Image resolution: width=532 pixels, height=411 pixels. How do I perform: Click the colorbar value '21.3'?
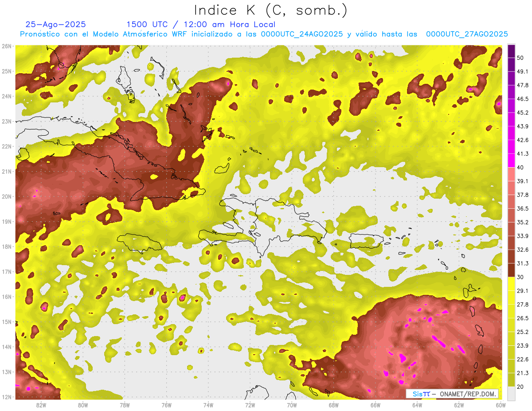(522, 373)
